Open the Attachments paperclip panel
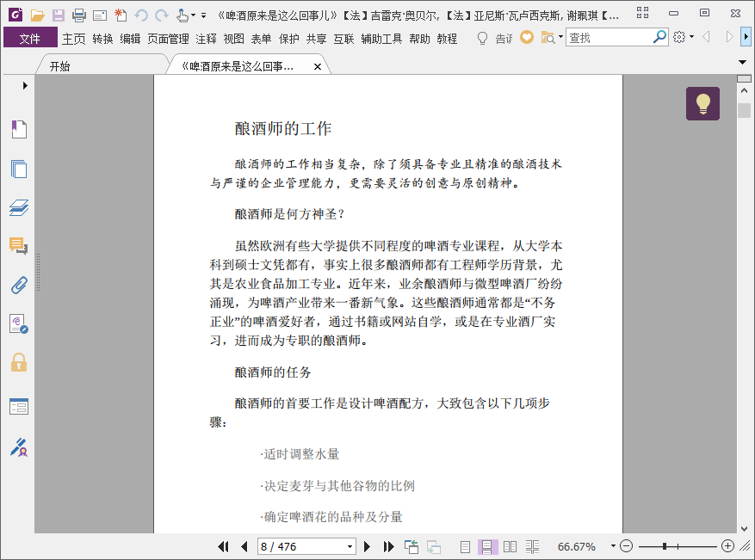Image resolution: width=755 pixels, height=560 pixels. tap(19, 285)
